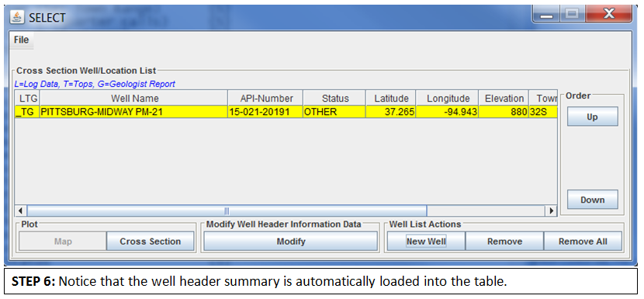Click the Elevation column header
644x299 pixels.
pos(504,99)
